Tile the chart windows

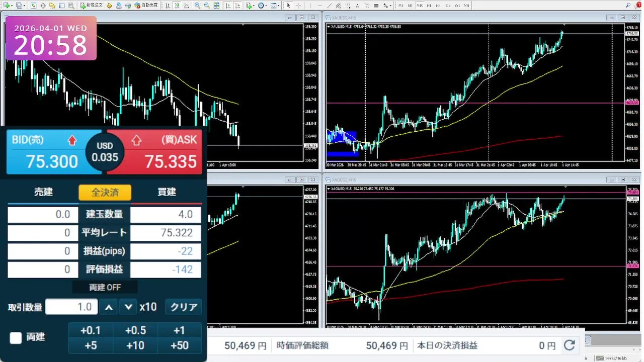(216, 5)
